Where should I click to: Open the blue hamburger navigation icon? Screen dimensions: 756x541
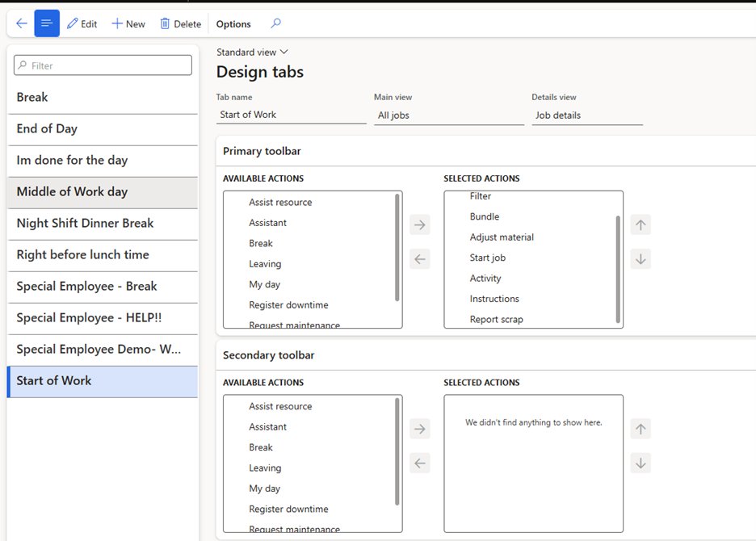pos(46,23)
